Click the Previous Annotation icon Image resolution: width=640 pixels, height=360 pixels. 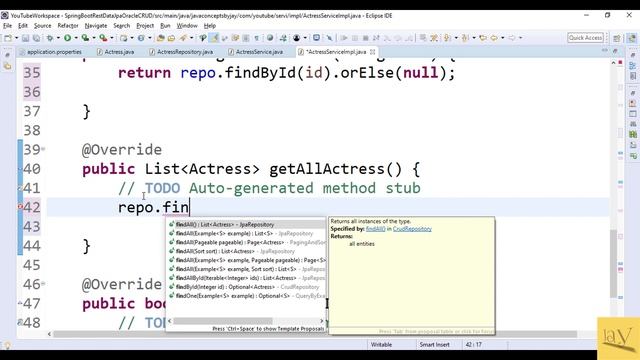coord(465,38)
